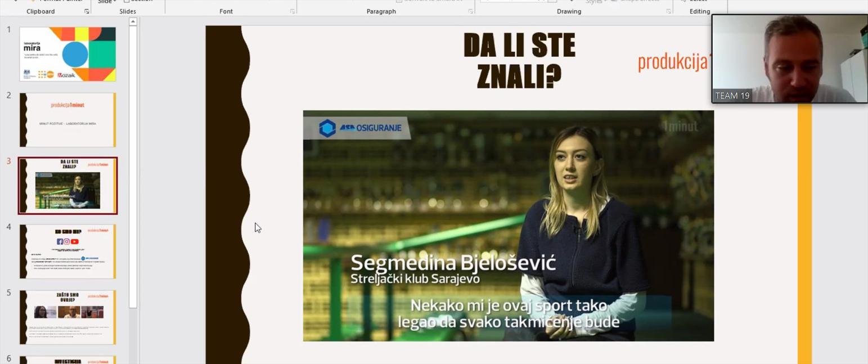This screenshot has height=364, width=868.
Task: Select slide 4 thumbnail with social media icons
Action: [x=68, y=251]
